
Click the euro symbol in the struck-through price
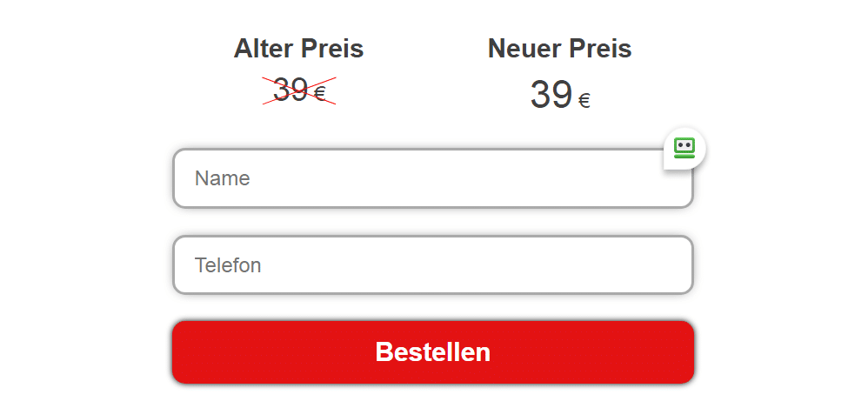coord(320,94)
